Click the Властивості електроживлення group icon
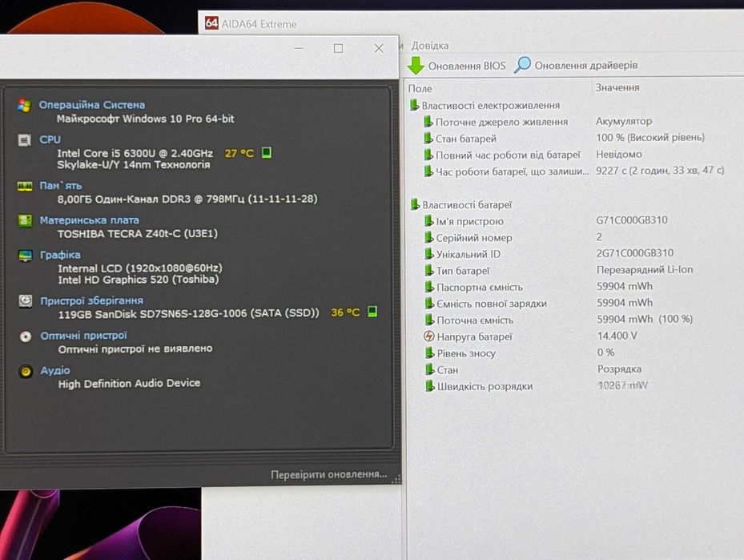This screenshot has height=560, width=744. (x=415, y=105)
